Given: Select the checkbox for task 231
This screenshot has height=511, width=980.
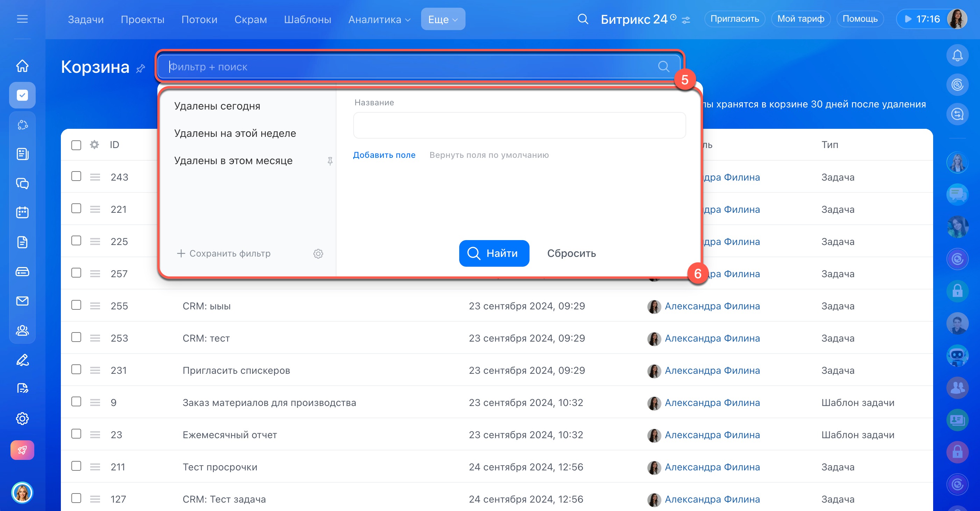Looking at the screenshot, I should (x=76, y=369).
